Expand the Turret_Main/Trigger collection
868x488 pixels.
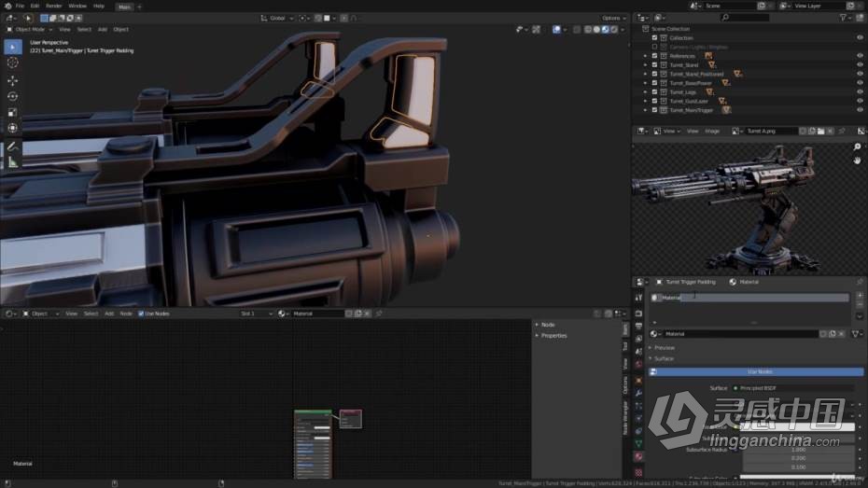[x=645, y=110]
